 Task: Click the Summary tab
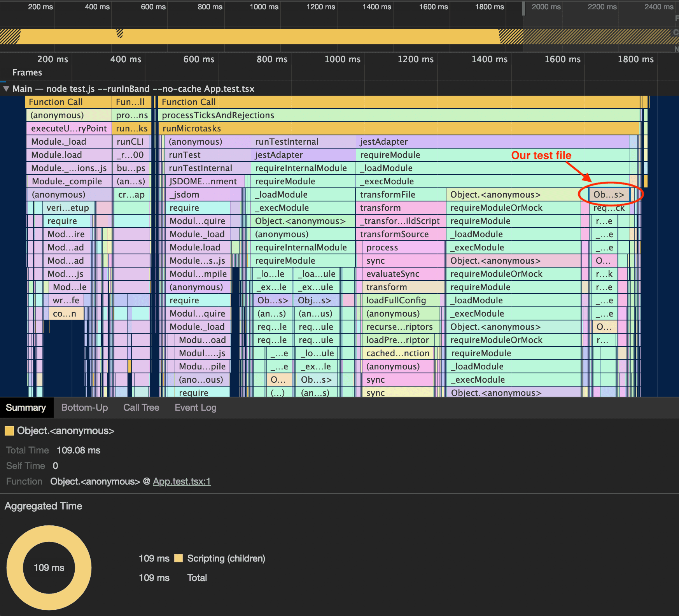pyautogui.click(x=26, y=408)
